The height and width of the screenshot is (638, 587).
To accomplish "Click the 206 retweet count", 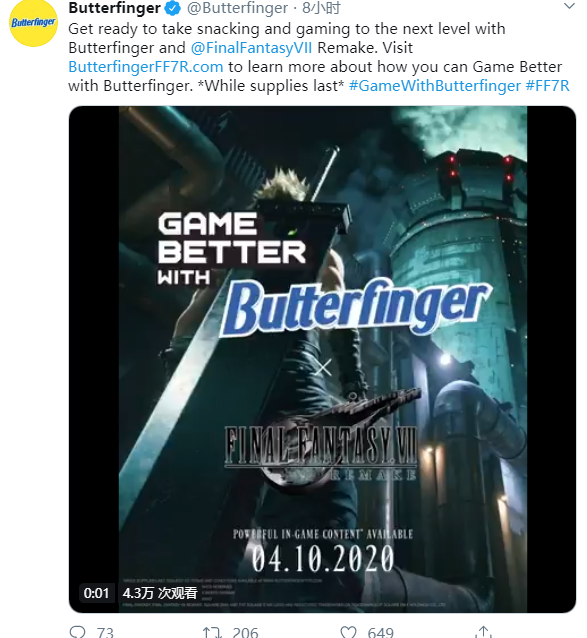I will (245, 632).
